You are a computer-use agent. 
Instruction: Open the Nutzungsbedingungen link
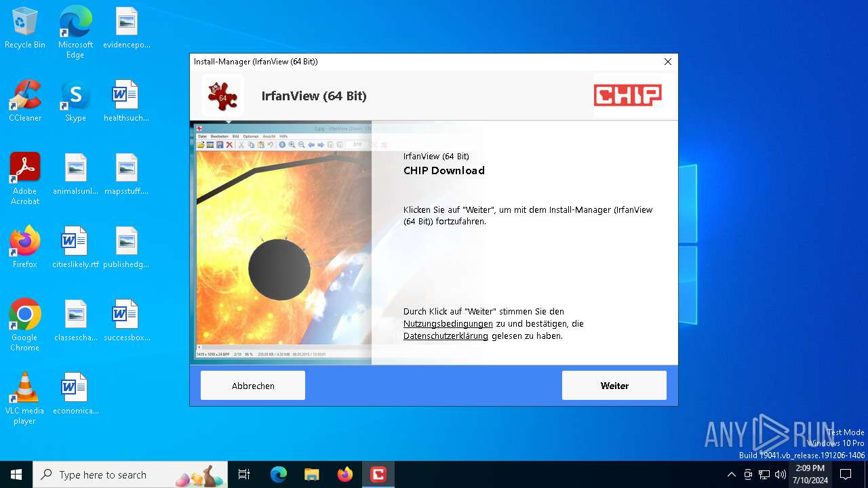[x=448, y=324]
